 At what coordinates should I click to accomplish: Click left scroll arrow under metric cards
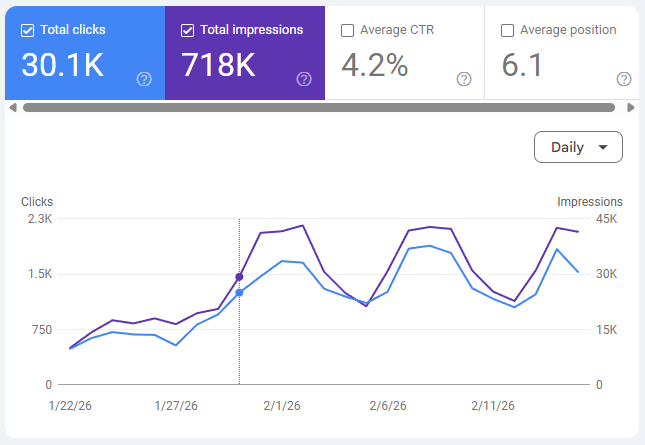[x=13, y=108]
